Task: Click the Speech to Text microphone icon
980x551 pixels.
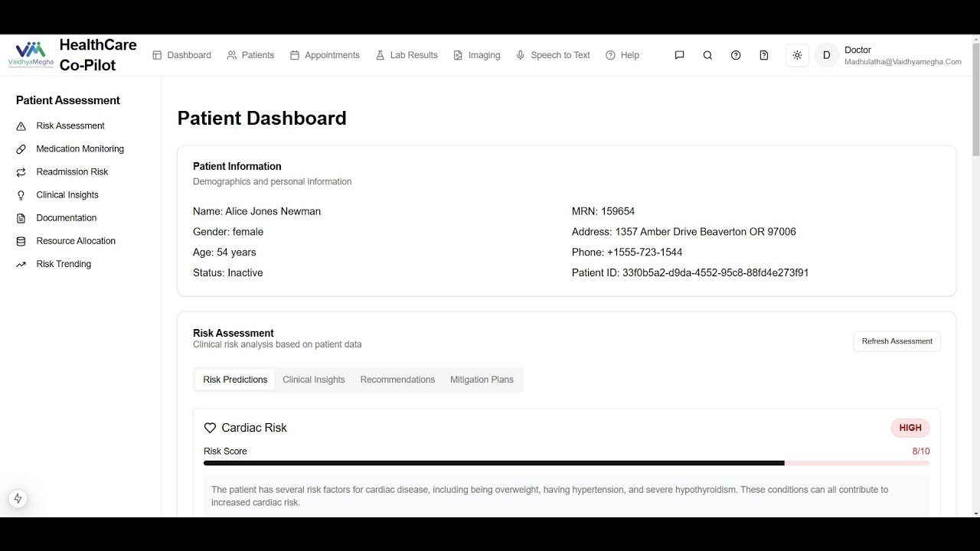Action: 521,55
